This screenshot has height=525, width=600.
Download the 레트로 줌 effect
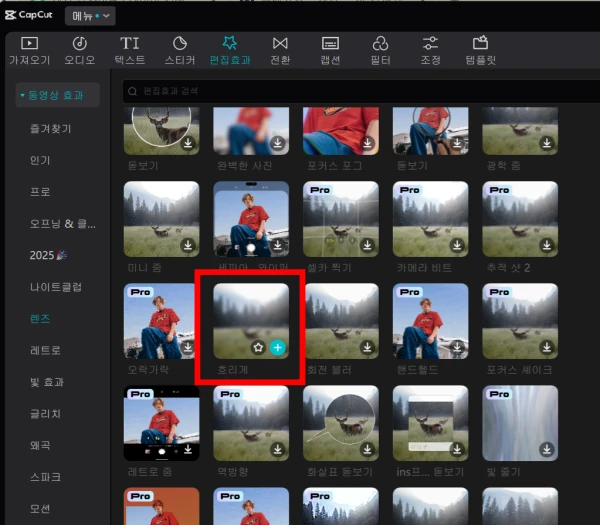tap(188, 449)
